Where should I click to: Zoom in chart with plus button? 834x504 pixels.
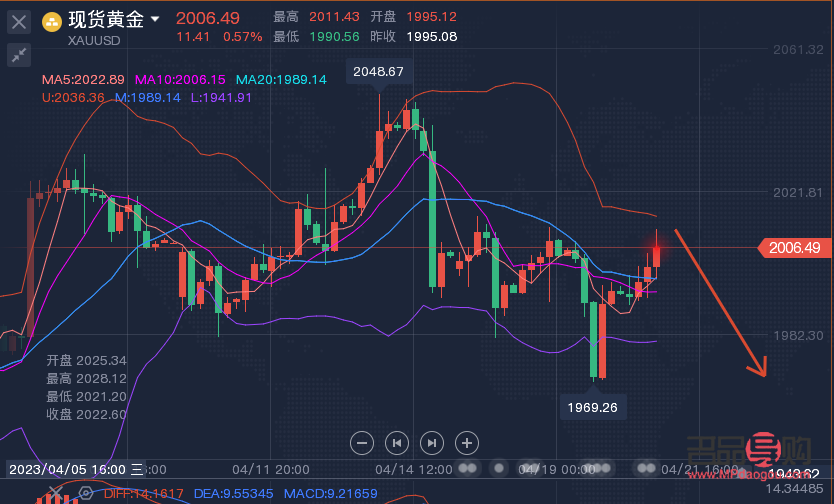click(x=466, y=442)
